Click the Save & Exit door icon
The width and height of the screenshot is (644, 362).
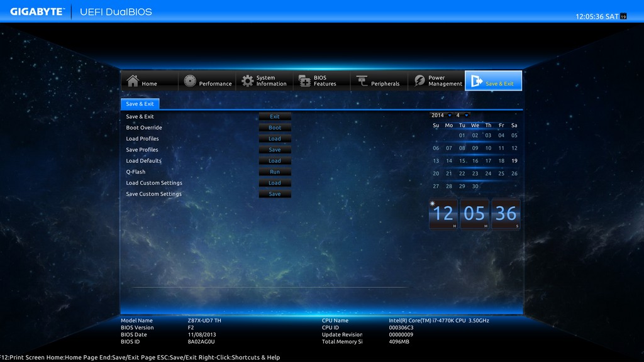click(477, 81)
